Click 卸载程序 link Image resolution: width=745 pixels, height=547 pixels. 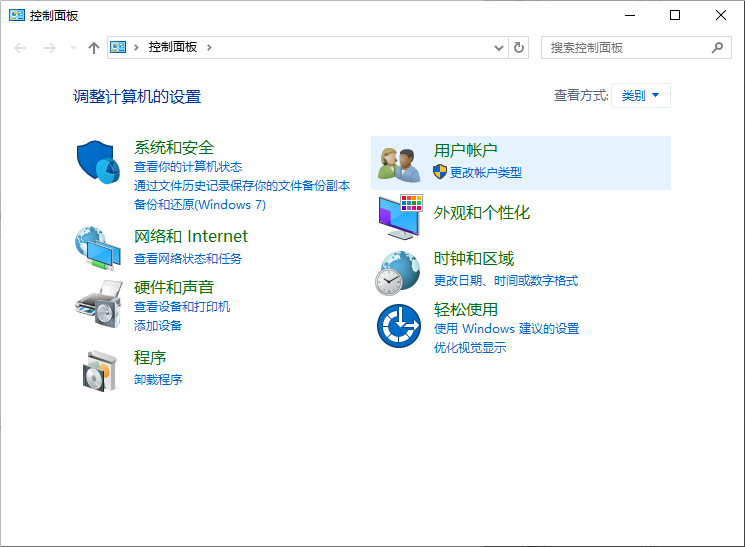158,380
